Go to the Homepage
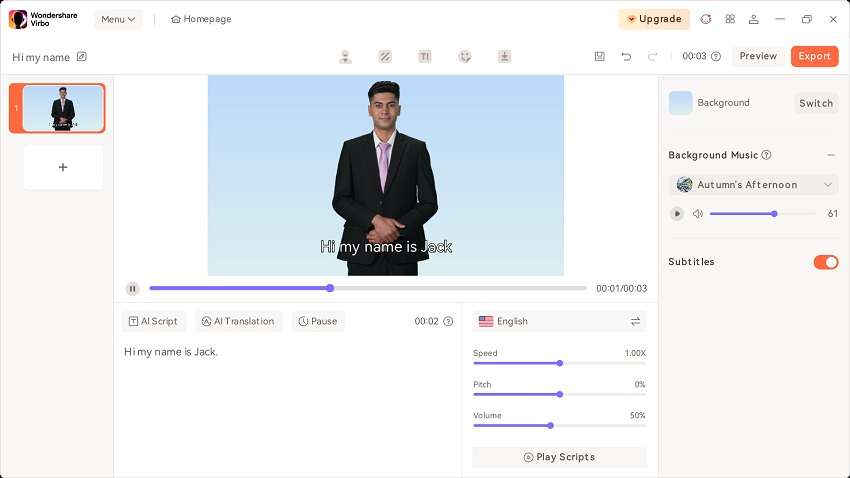Image resolution: width=850 pixels, height=478 pixels. 201,19
